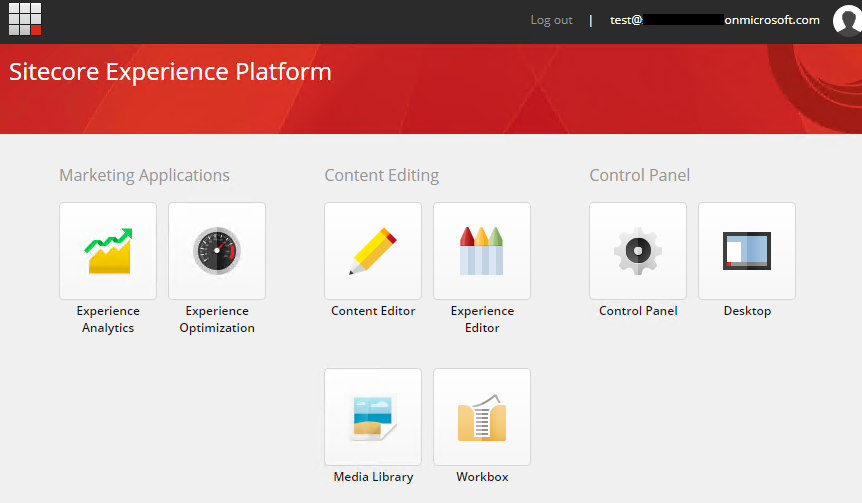862x503 pixels.
Task: Click the Control Panel tile label
Action: 638,311
